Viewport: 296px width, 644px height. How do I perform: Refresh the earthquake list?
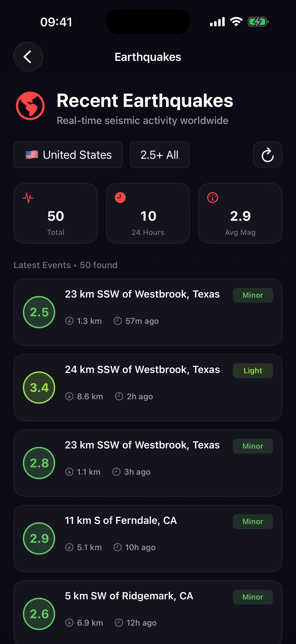267,155
